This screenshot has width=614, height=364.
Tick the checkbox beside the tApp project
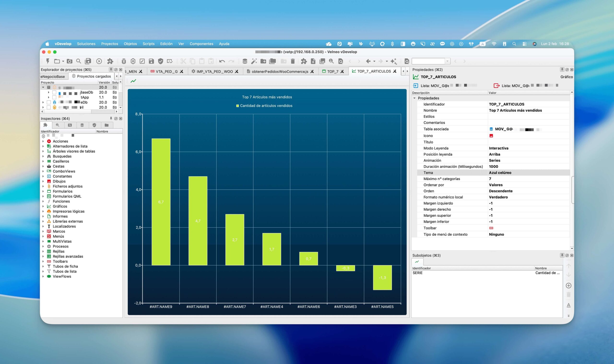[x=54, y=97]
